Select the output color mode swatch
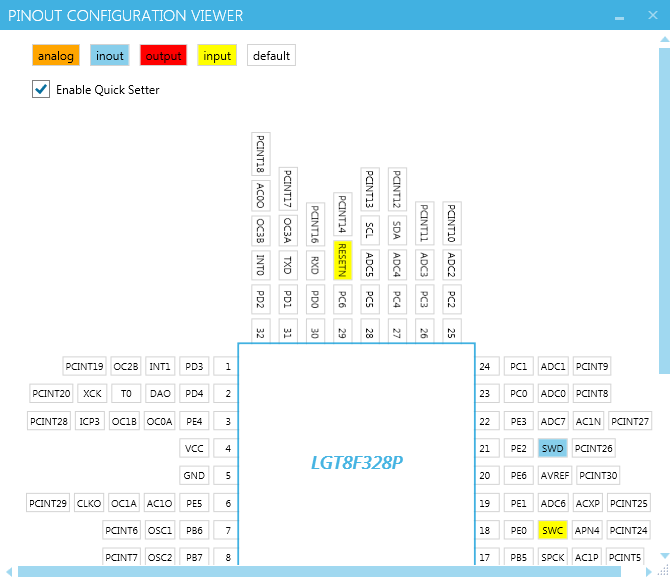The height and width of the screenshot is (577, 670). (163, 56)
